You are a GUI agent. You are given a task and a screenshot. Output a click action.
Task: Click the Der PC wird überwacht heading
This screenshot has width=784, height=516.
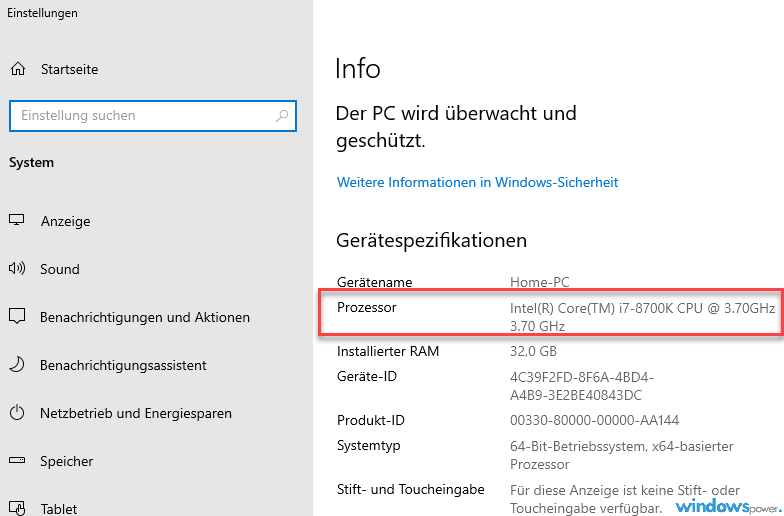pyautogui.click(x=456, y=127)
